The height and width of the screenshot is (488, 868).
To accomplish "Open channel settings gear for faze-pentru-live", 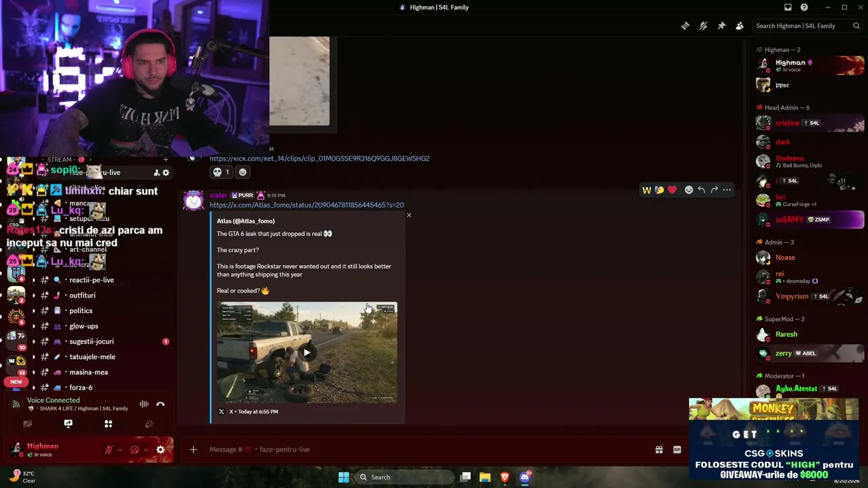I will (x=165, y=173).
